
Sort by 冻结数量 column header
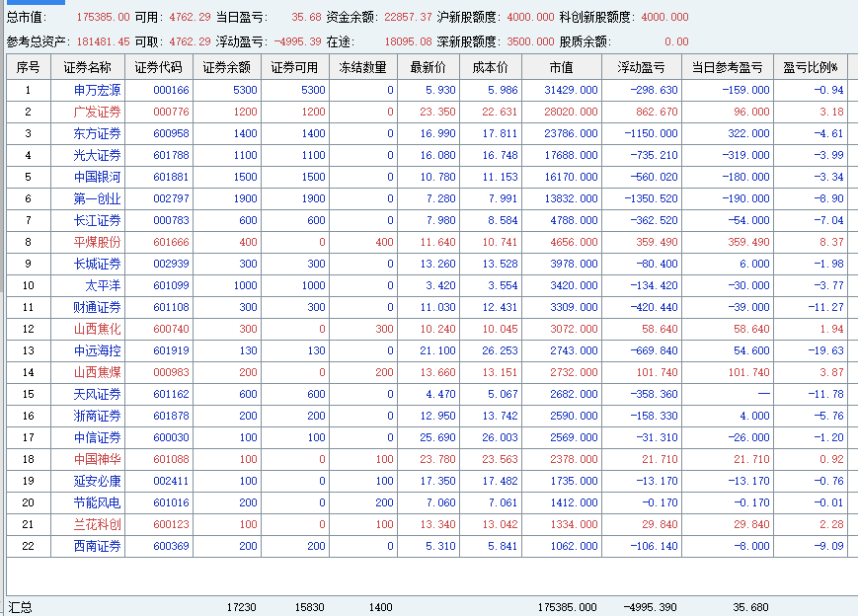[x=363, y=68]
